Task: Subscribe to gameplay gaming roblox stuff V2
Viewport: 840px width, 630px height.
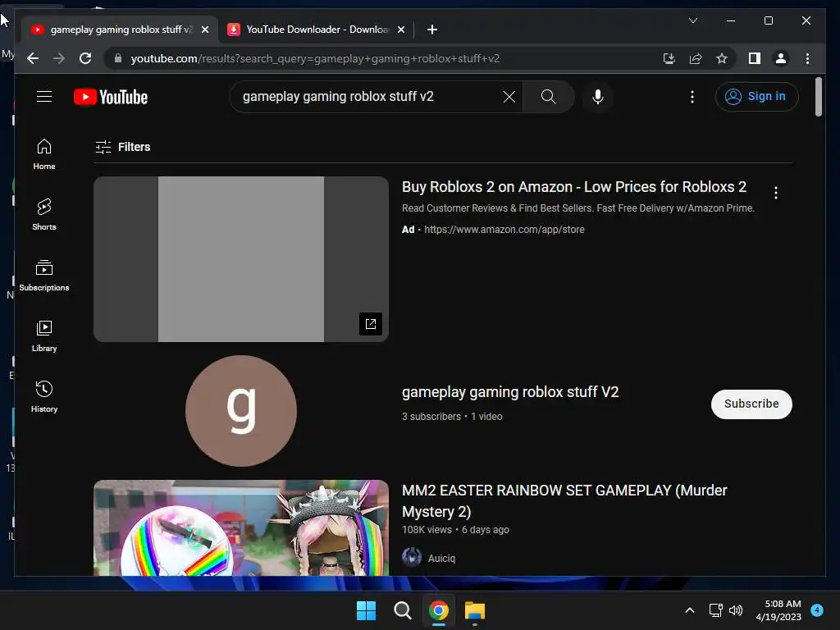Action: coord(751,404)
